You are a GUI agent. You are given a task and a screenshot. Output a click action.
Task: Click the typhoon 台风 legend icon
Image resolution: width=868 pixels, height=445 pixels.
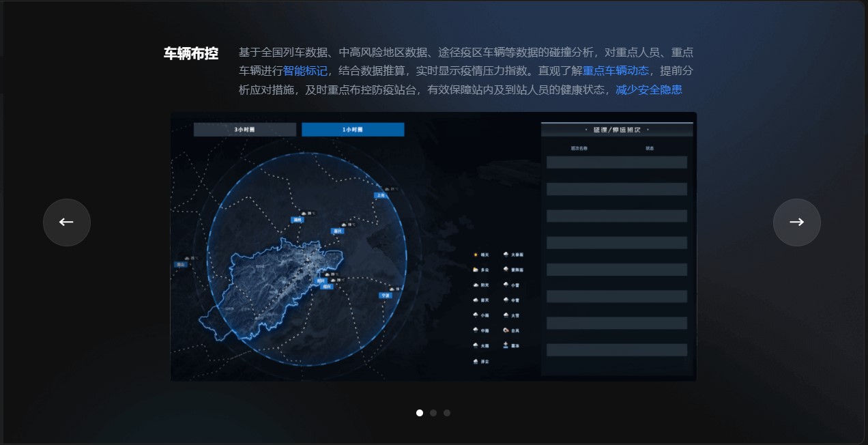[x=506, y=330]
